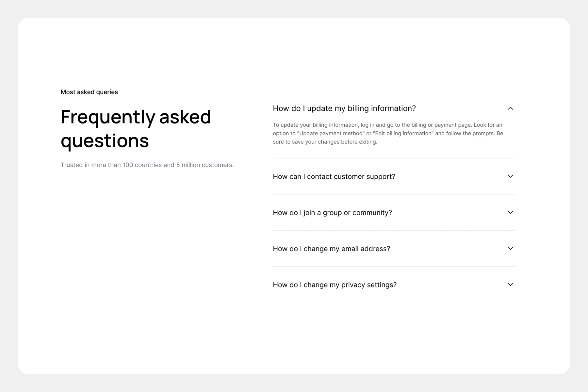This screenshot has width=588, height=392.
Task: Collapse the billing information answer using up chevron
Action: [510, 108]
